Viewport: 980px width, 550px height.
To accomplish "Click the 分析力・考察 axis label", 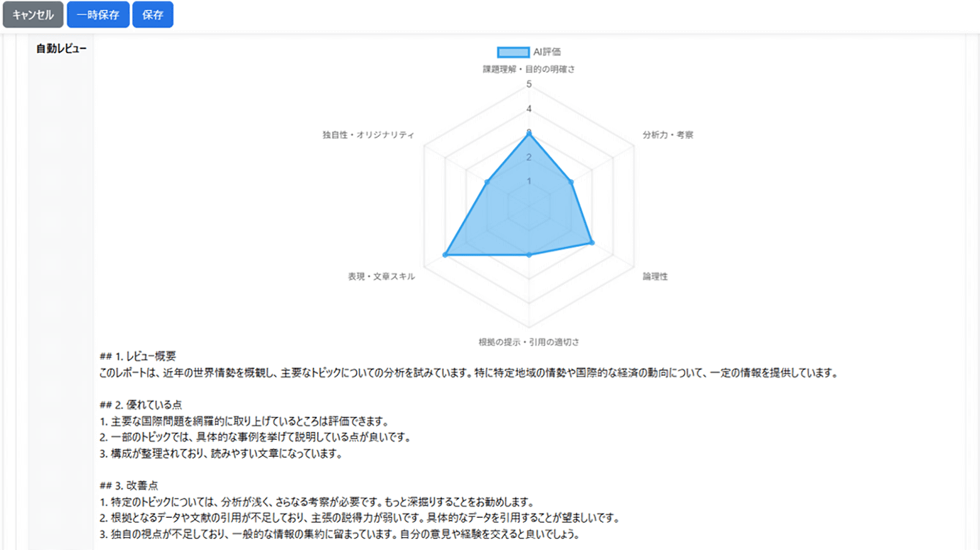I will pos(667,135).
